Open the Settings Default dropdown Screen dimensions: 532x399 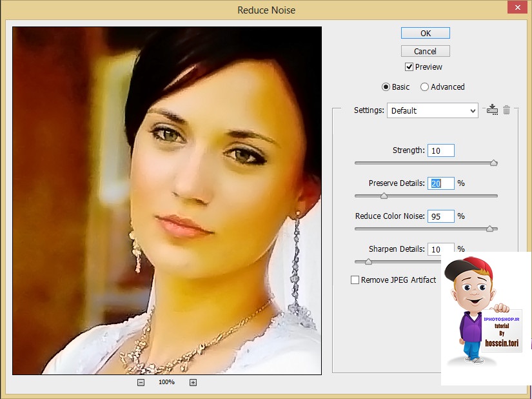pos(433,110)
